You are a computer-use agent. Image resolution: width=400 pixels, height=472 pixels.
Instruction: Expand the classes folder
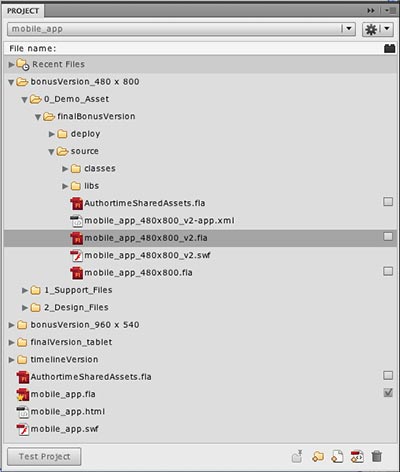[65, 169]
